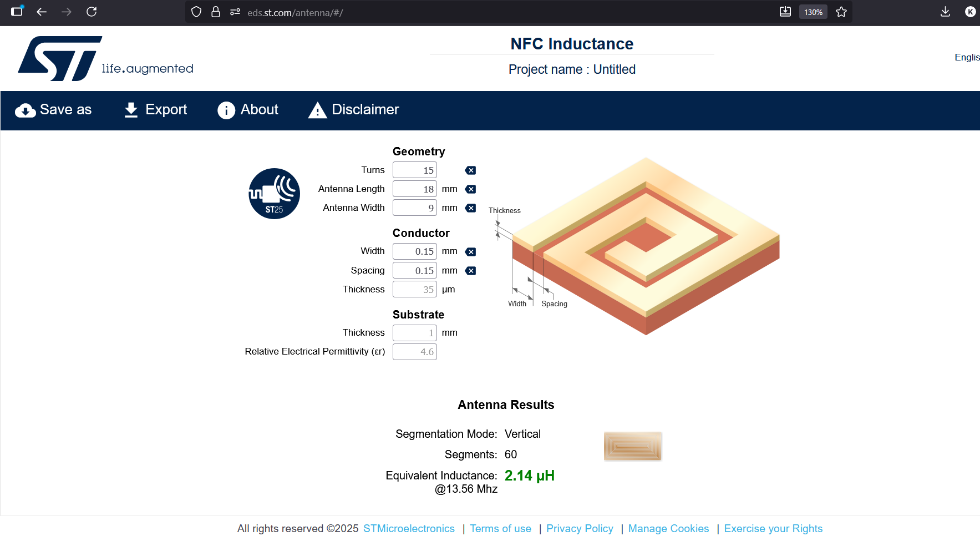
Task: Open the browser downloads panel icon
Action: 945,12
